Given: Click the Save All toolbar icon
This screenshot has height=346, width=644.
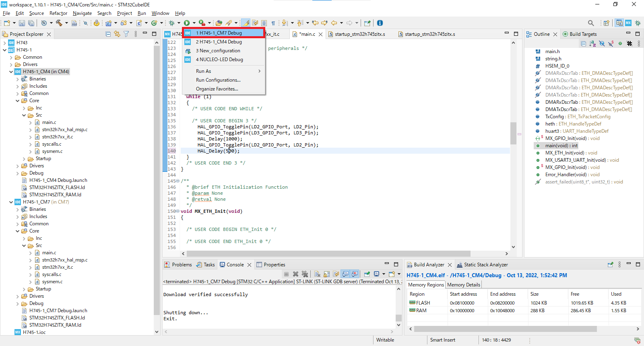Looking at the screenshot, I should click(31, 23).
